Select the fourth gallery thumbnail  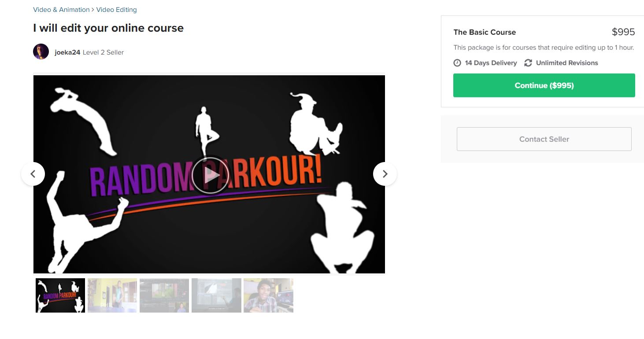click(216, 295)
